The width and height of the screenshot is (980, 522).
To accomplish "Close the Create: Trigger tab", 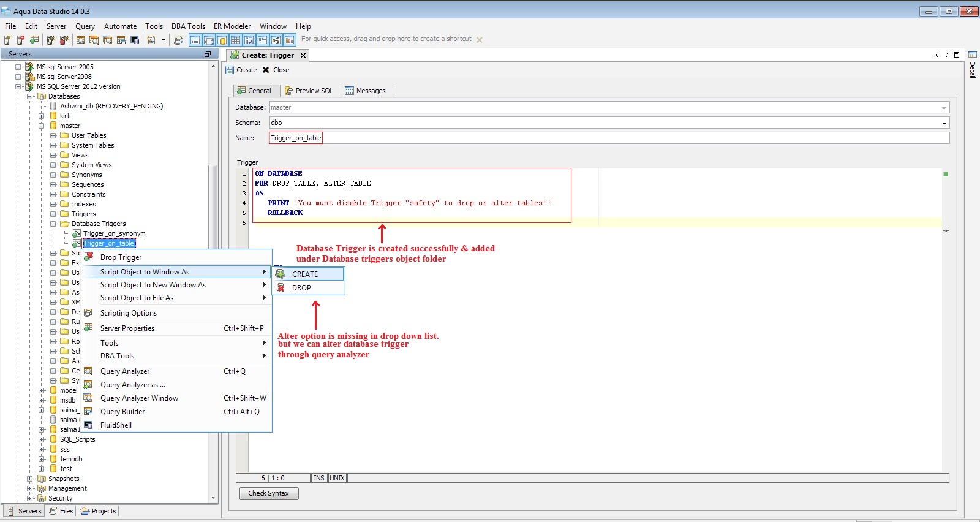I will click(303, 55).
